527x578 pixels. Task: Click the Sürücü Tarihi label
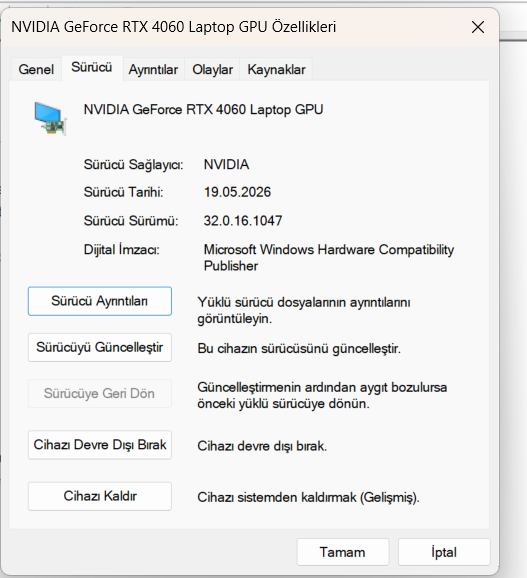pyautogui.click(x=123, y=192)
